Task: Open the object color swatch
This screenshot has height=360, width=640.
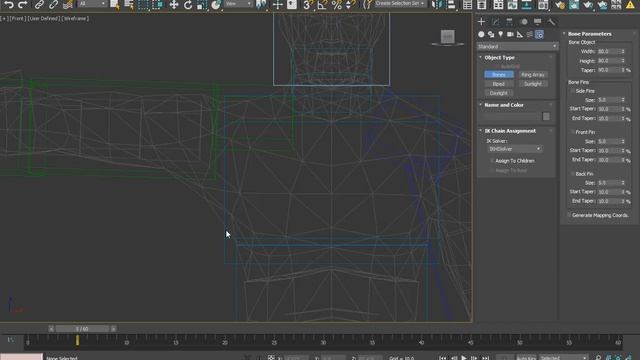Action: tap(546, 117)
